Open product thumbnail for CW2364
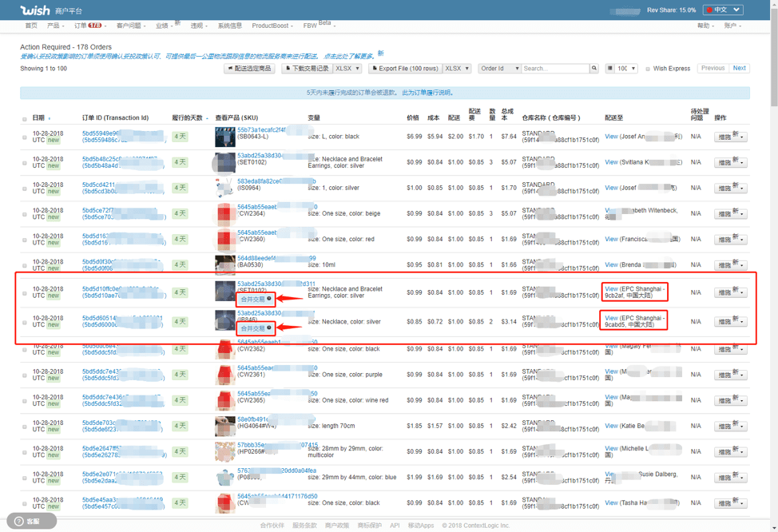Screen dimensions: 778x532 point(224,213)
